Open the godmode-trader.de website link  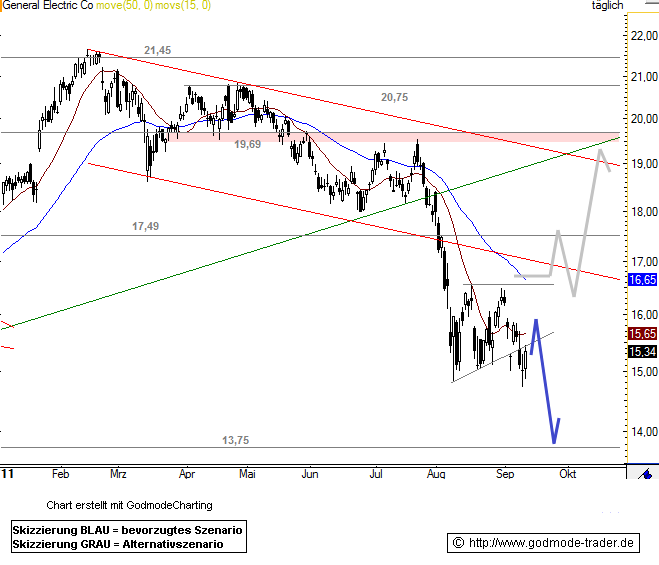544,543
